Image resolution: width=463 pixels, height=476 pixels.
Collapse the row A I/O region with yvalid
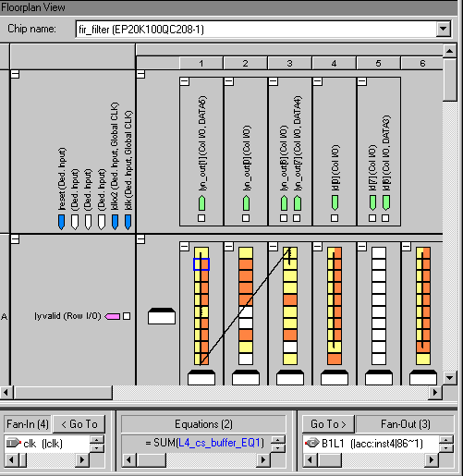pyautogui.click(x=15, y=239)
